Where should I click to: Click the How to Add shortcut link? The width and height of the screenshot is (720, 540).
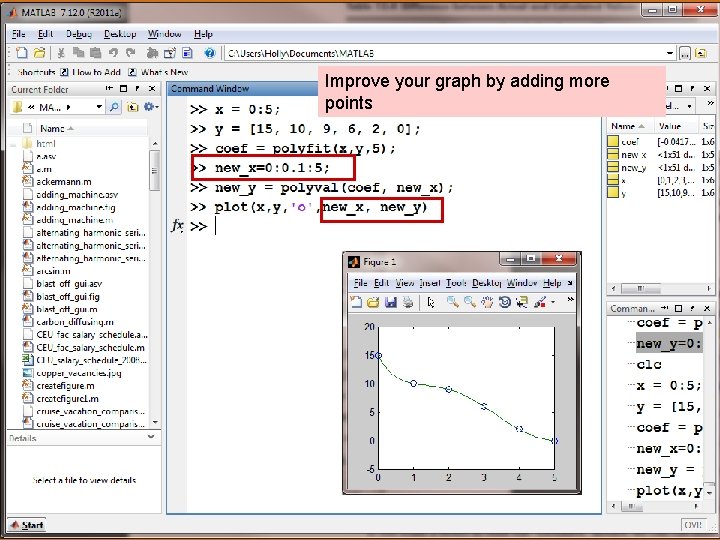click(x=91, y=72)
